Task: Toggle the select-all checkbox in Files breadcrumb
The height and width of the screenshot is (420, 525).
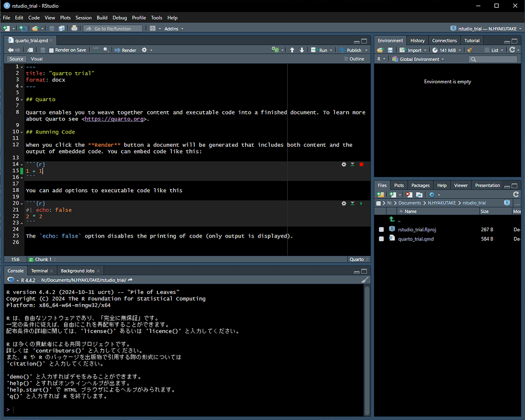Action: point(378,203)
